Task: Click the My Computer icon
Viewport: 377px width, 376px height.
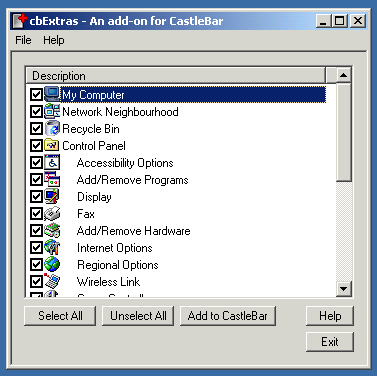Action: 52,94
